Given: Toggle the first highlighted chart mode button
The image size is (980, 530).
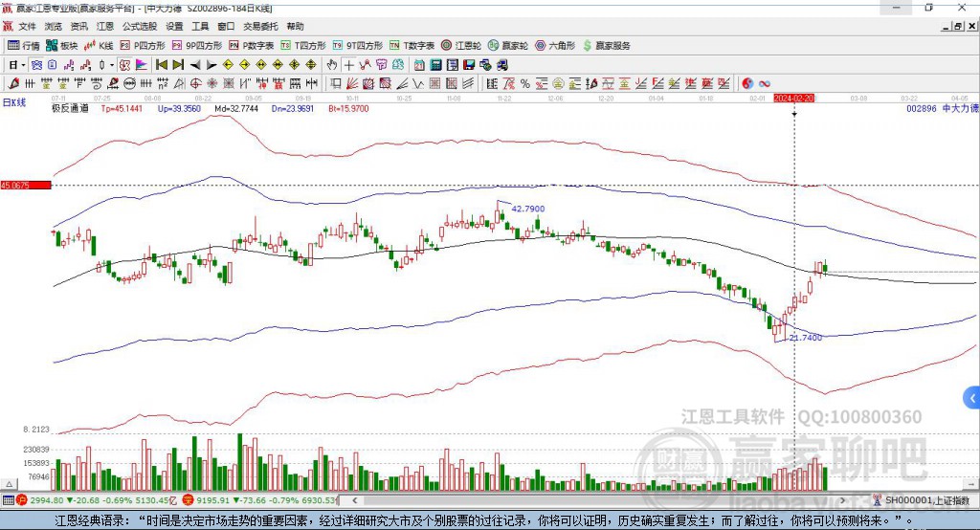Looking at the screenshot, I should [36, 65].
